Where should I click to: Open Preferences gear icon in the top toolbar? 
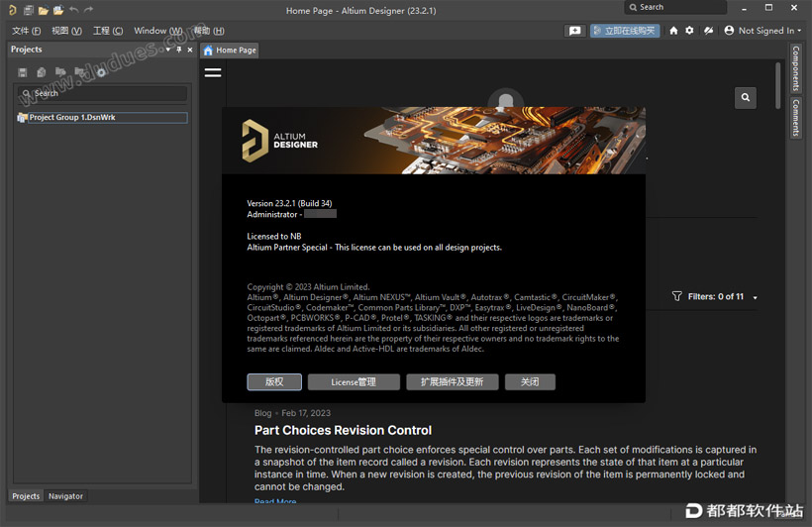[x=689, y=31]
